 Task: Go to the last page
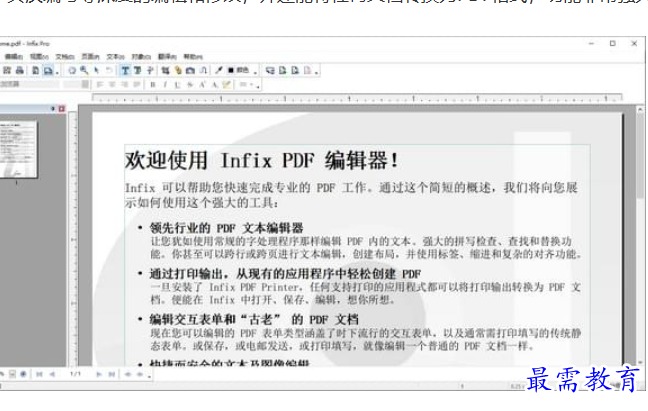point(112,374)
